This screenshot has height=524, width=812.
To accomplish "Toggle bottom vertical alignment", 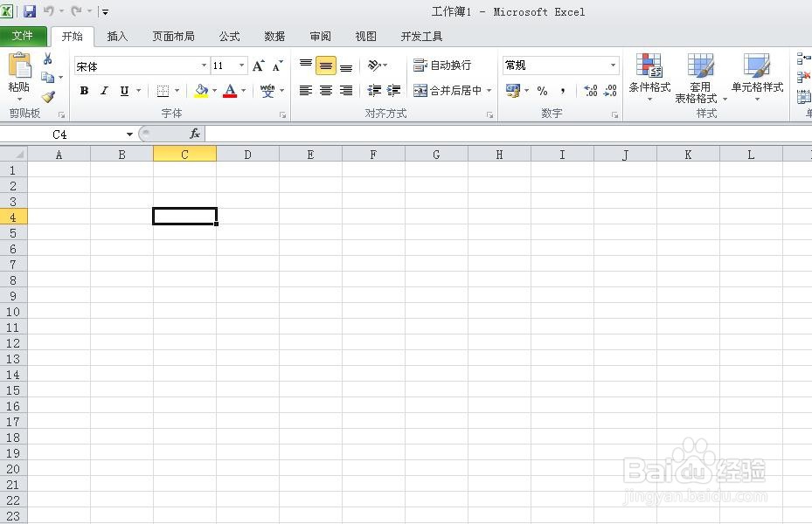I will tap(346, 66).
